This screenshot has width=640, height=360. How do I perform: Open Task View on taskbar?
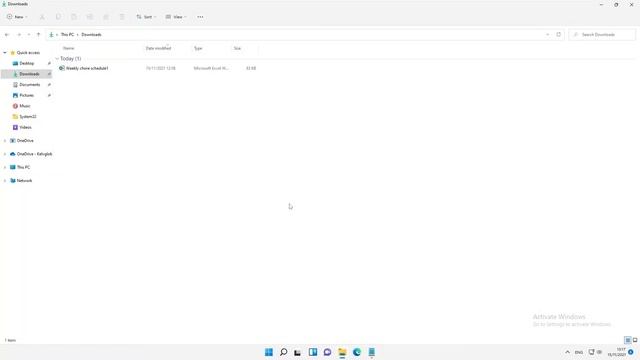tap(298, 352)
